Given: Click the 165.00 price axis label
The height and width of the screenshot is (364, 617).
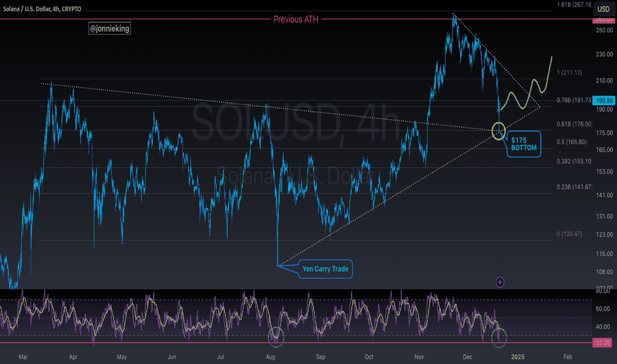Looking at the screenshot, I should 604,150.
